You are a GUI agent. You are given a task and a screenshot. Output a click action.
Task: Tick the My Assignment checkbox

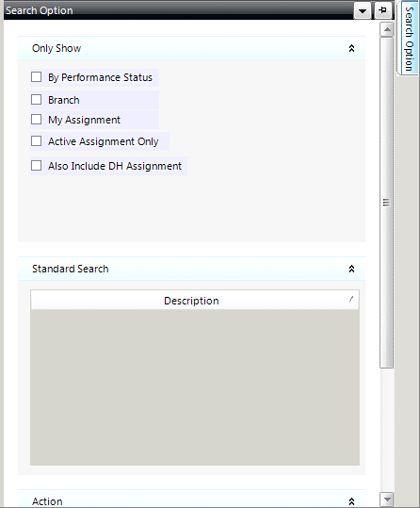37,119
